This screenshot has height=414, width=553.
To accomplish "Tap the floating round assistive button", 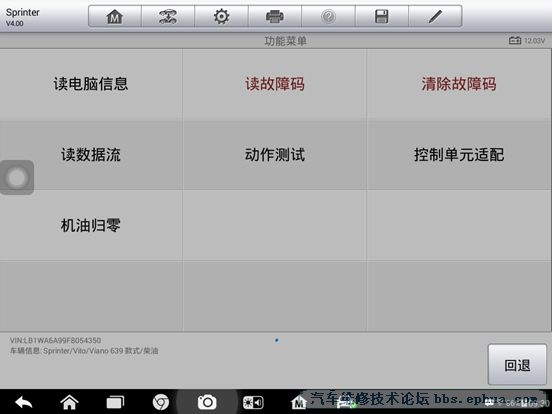I will click(x=17, y=177).
